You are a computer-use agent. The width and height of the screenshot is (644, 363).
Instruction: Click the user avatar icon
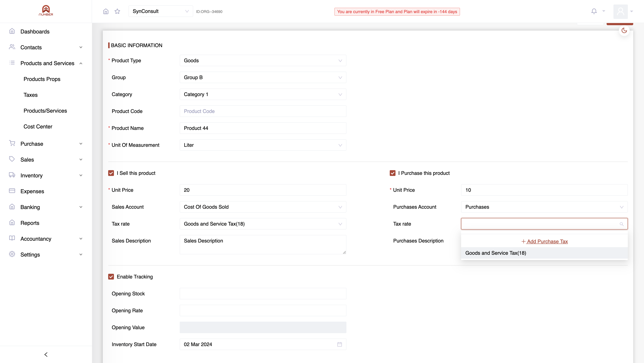click(x=620, y=12)
